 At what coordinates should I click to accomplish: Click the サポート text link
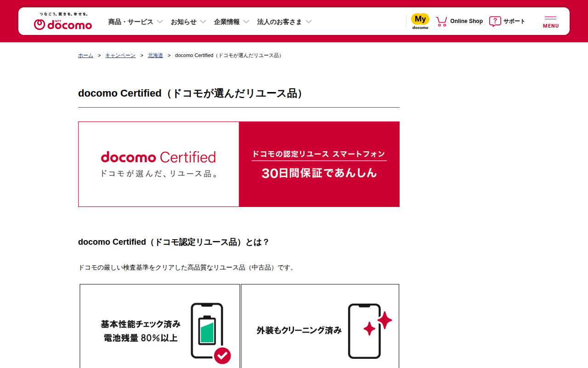tap(514, 21)
